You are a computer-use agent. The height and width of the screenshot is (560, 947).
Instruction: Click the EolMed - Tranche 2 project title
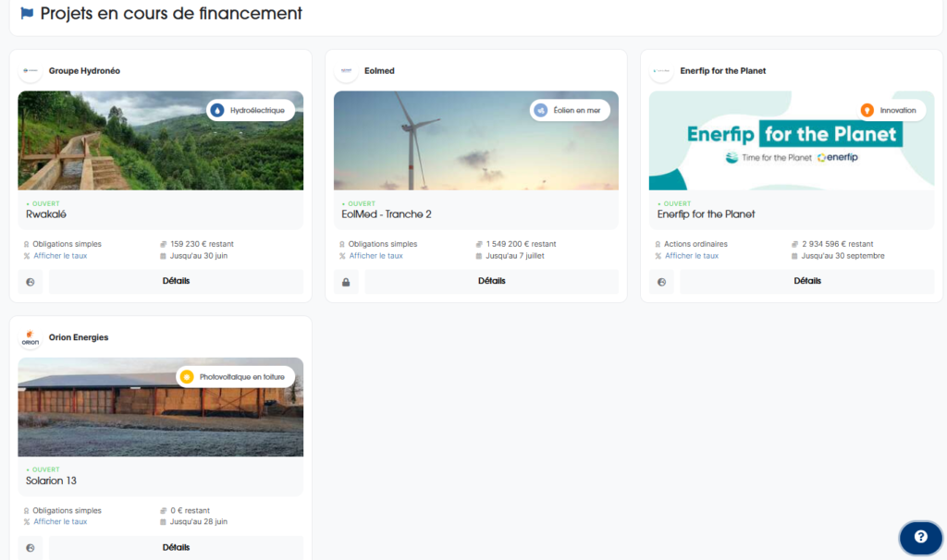tap(387, 214)
